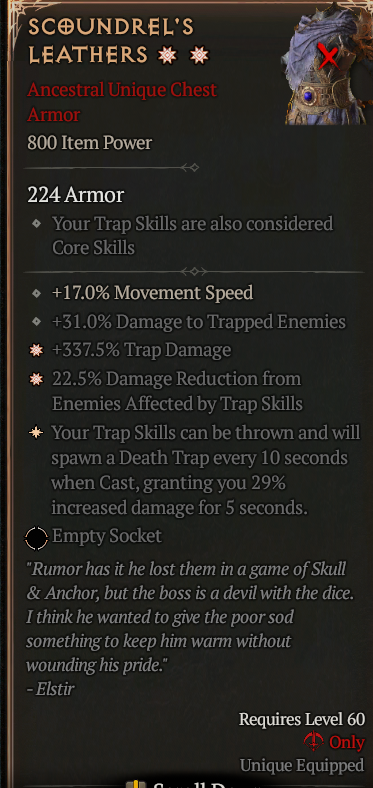Click the 224 Armor stat
Image resolution: width=373 pixels, height=788 pixels.
(x=75, y=195)
